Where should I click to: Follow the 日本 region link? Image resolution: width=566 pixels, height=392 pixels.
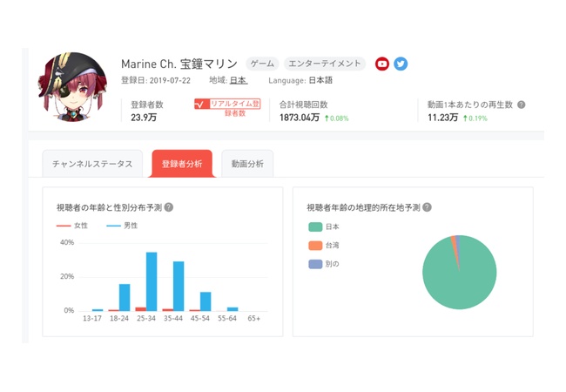click(239, 80)
